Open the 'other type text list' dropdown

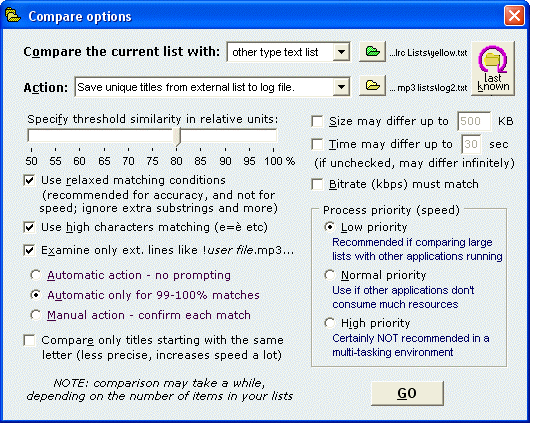tap(342, 52)
